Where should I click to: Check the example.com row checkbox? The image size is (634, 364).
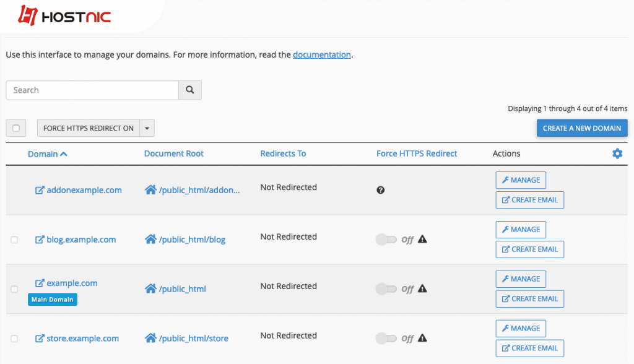pyautogui.click(x=14, y=289)
